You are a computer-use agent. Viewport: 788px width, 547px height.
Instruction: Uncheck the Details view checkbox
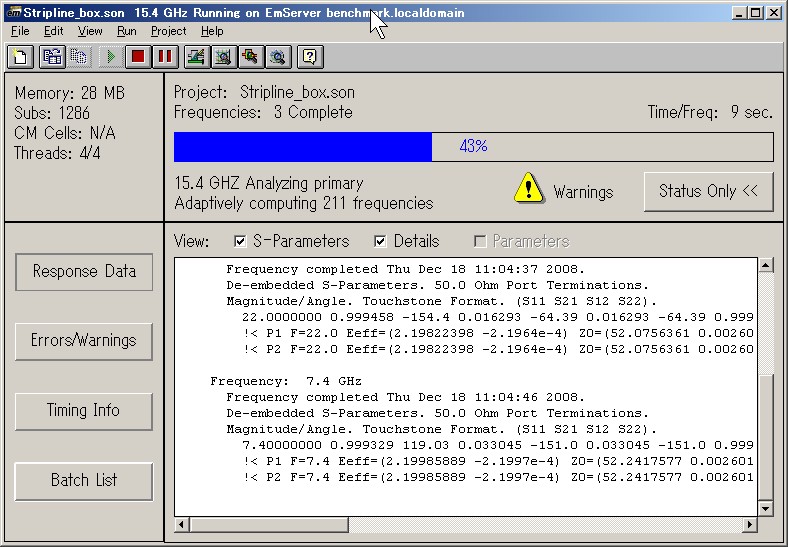(380, 242)
